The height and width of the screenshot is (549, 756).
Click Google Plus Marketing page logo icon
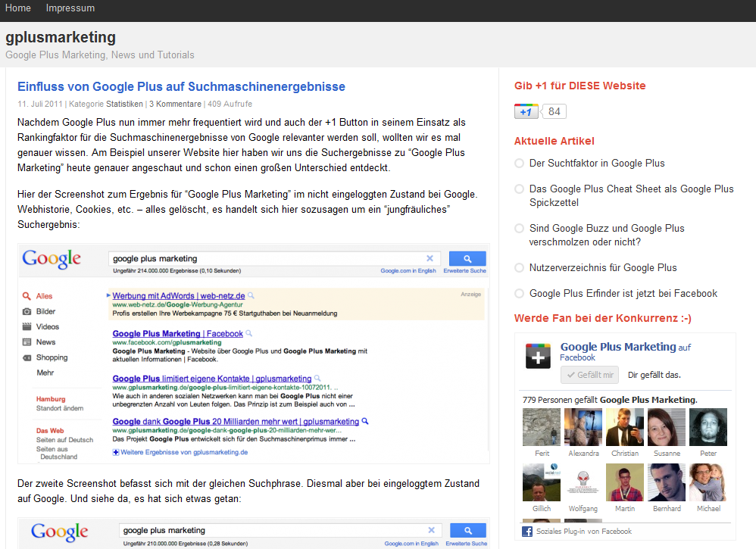tap(538, 356)
